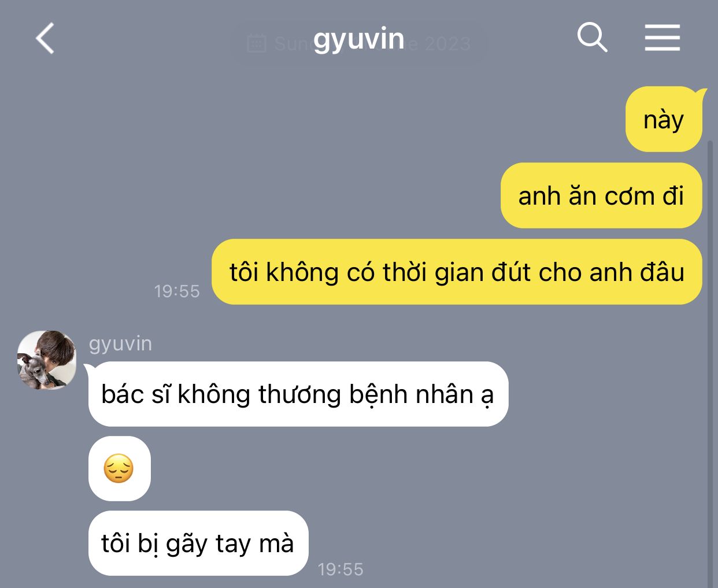
Task: Select the "anh ăn cơm đi" bubble
Action: click(x=601, y=195)
